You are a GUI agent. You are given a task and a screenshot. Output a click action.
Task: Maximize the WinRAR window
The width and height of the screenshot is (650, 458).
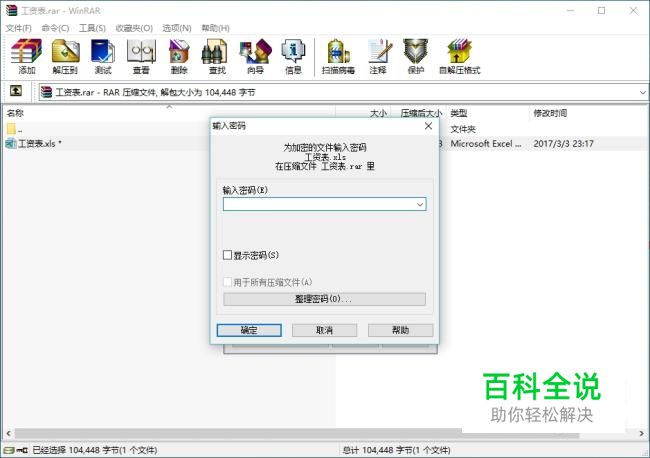(x=601, y=11)
